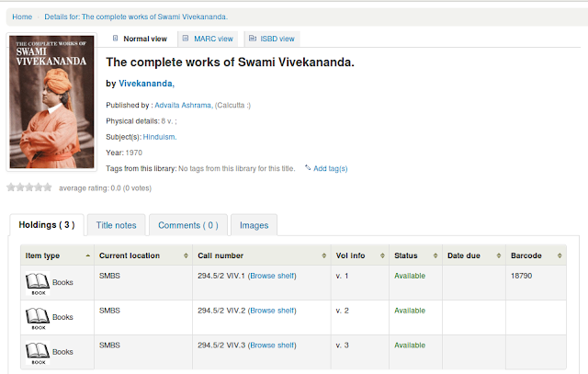This screenshot has width=588, height=374.
Task: Open the Title notes tab
Action: point(116,225)
